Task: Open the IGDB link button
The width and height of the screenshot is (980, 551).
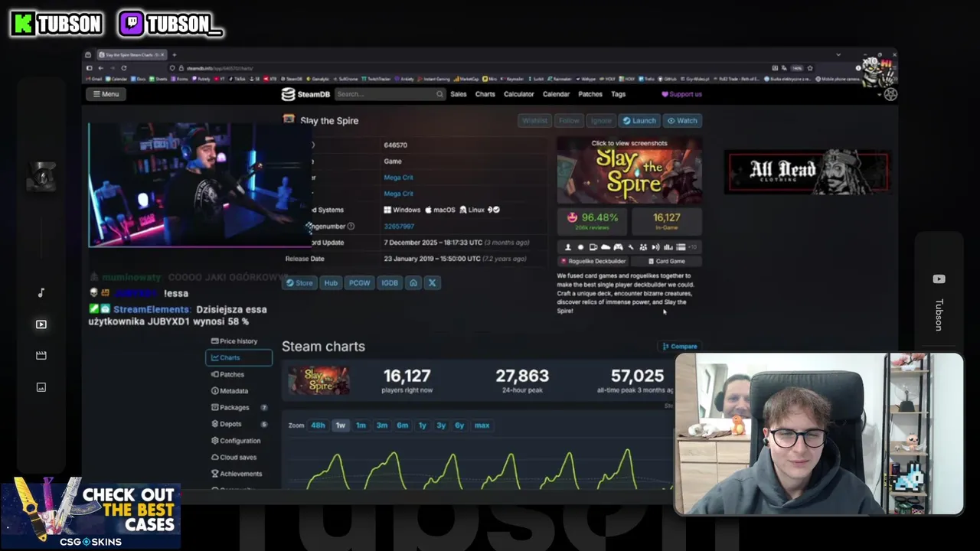Action: point(390,282)
